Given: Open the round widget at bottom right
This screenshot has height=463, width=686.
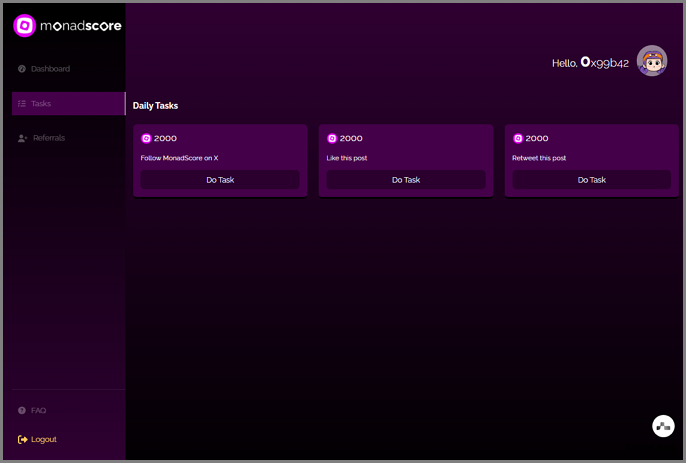Looking at the screenshot, I should coord(663,426).
